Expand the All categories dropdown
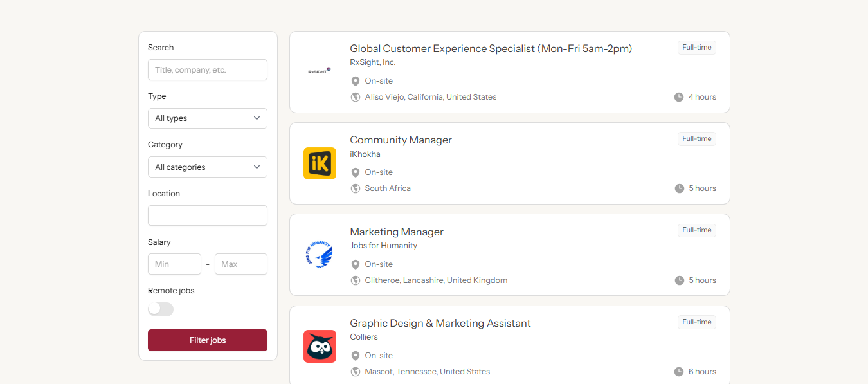This screenshot has width=868, height=384. pos(207,167)
